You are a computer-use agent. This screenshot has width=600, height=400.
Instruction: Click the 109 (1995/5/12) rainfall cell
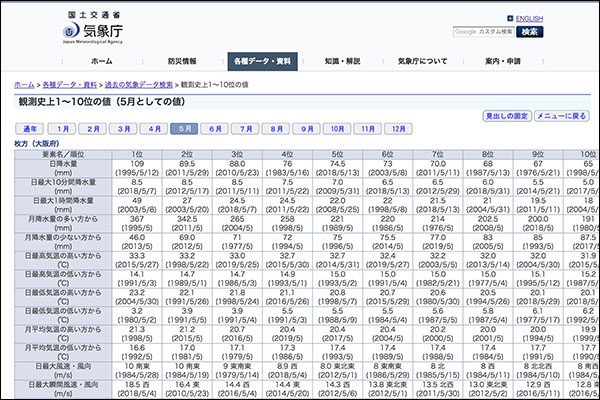[137, 168]
